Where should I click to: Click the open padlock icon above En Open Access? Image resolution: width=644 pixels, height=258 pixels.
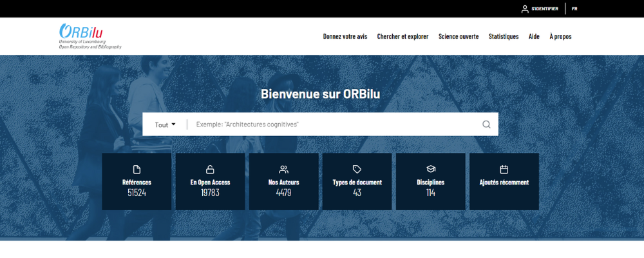coord(210,169)
